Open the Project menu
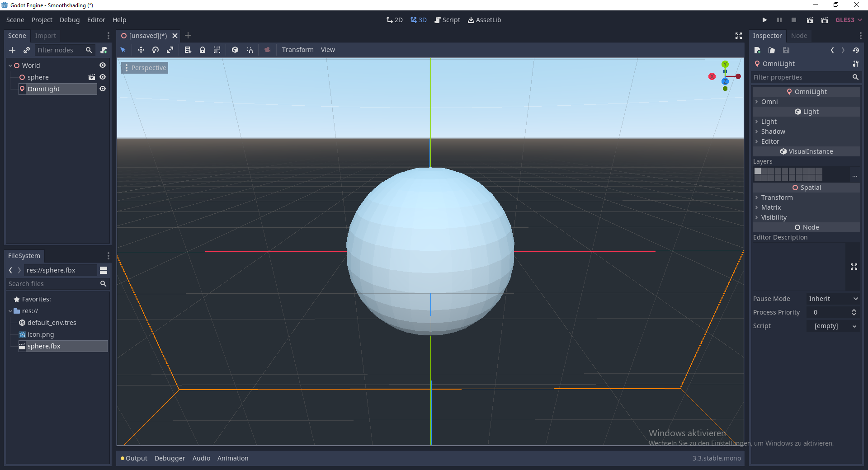868x470 pixels. click(x=42, y=19)
